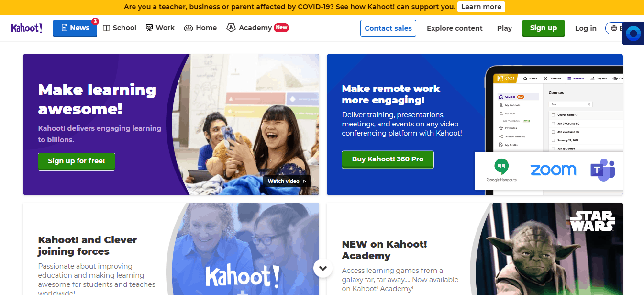Image resolution: width=644 pixels, height=295 pixels.
Task: Open the Star Wars Yoda image
Action: click(549, 249)
